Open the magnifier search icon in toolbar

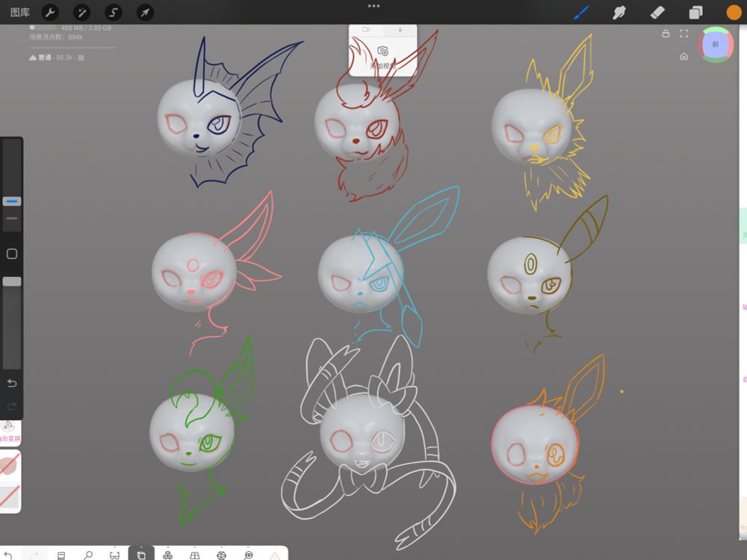pyautogui.click(x=87, y=556)
